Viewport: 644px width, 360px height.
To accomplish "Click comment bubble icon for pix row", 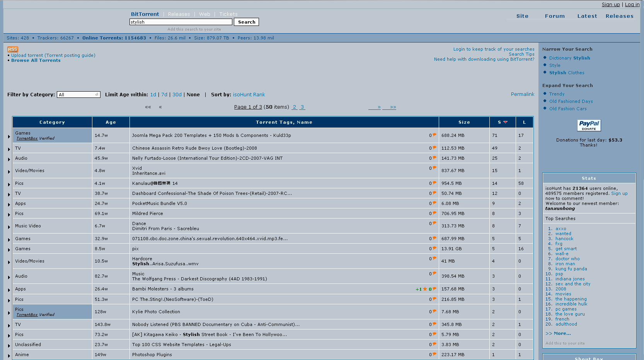I will [434, 248].
